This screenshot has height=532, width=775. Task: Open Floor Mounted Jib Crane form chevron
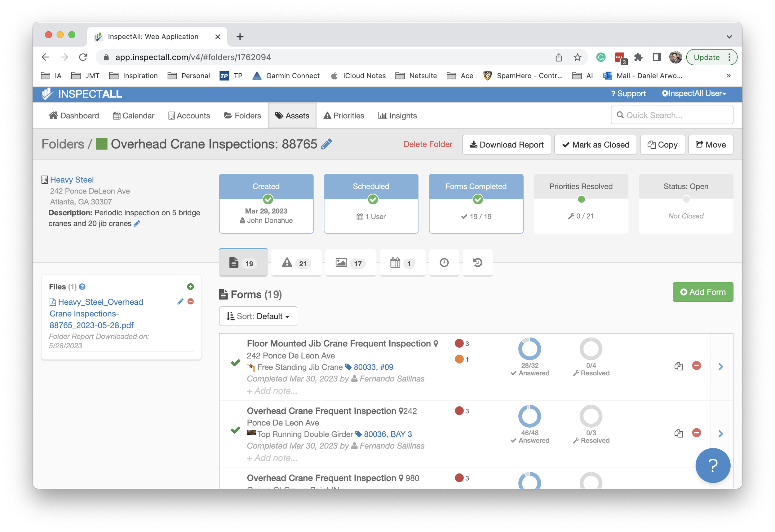click(721, 367)
